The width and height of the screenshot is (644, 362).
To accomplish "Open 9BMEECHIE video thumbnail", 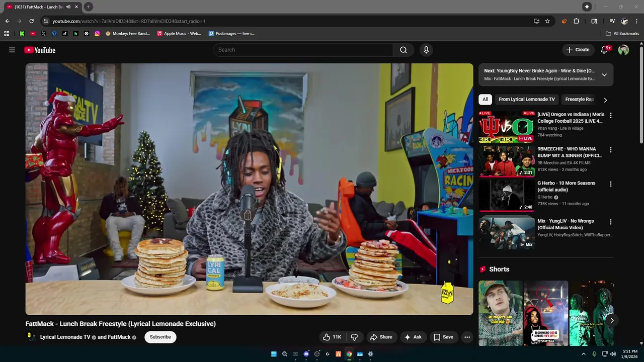I will [507, 161].
